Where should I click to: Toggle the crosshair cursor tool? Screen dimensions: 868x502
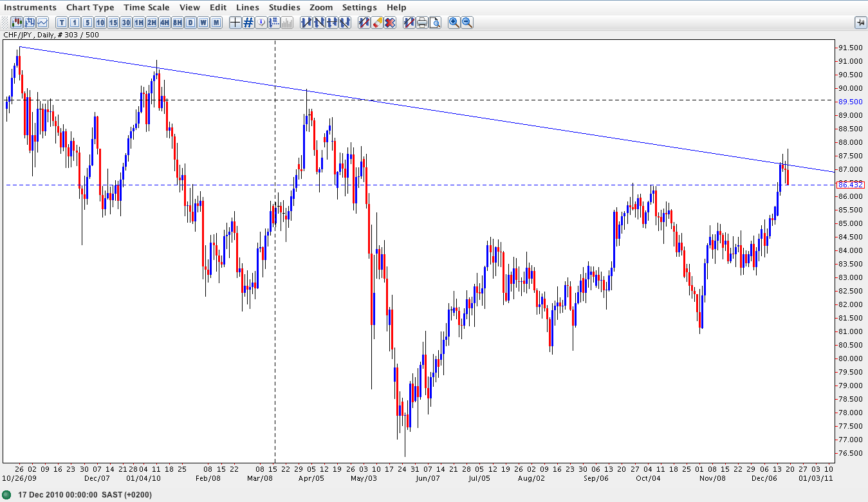[235, 23]
